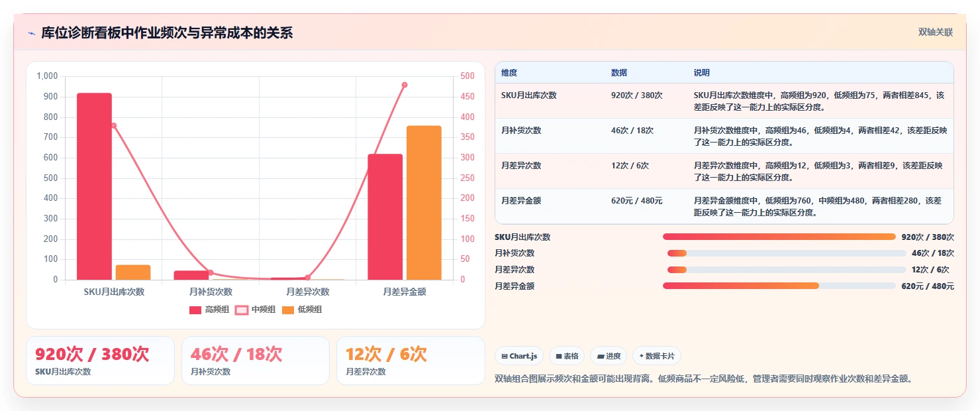Click the SKU月出库次数 progress bar
The image size is (980, 411).
click(779, 237)
